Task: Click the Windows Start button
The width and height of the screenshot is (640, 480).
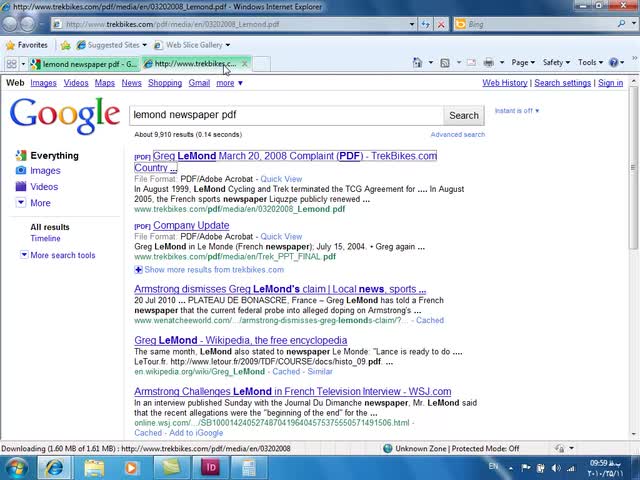Action: point(16,468)
